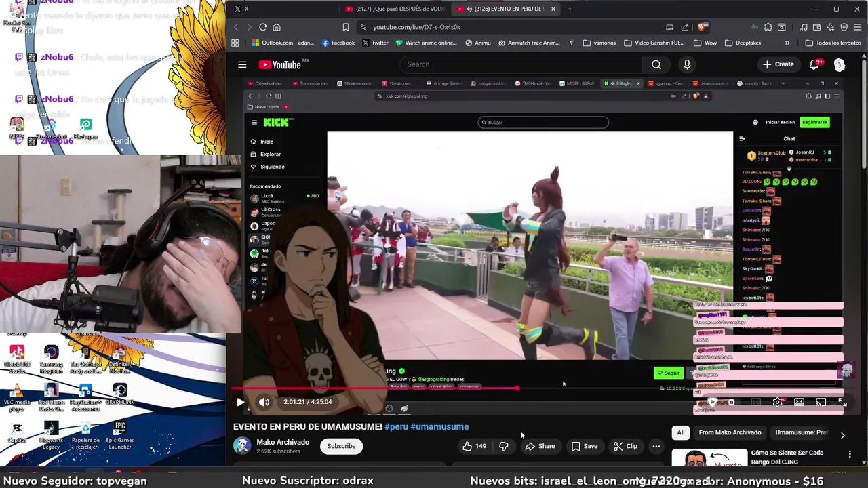This screenshot has width=868, height=488.
Task: Open Epic Games Launcher desktop shortcut
Action: click(119, 436)
